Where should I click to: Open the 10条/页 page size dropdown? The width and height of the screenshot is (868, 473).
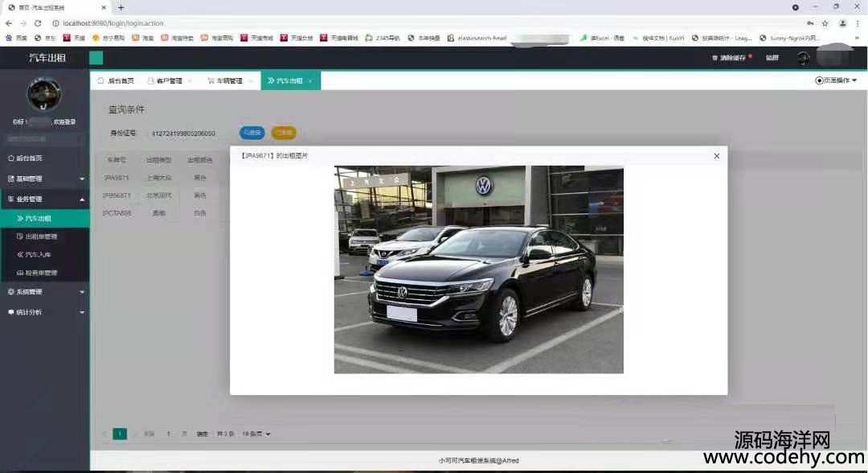coord(256,434)
